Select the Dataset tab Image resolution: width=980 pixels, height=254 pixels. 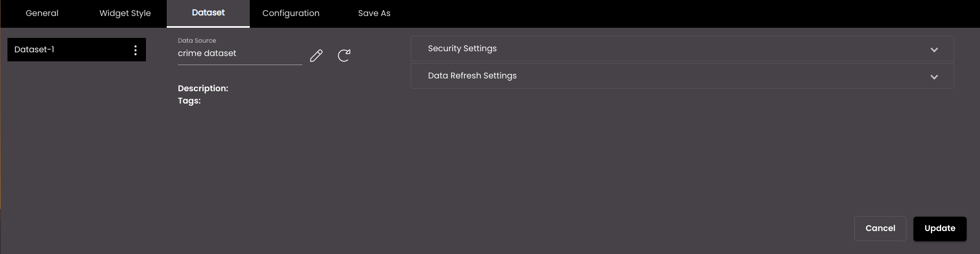pyautogui.click(x=208, y=13)
